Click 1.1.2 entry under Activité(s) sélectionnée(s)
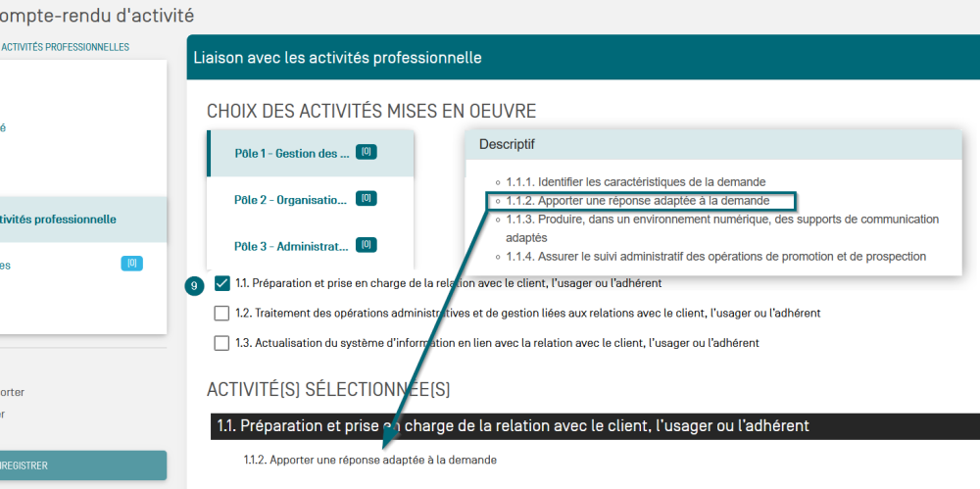 [370, 460]
